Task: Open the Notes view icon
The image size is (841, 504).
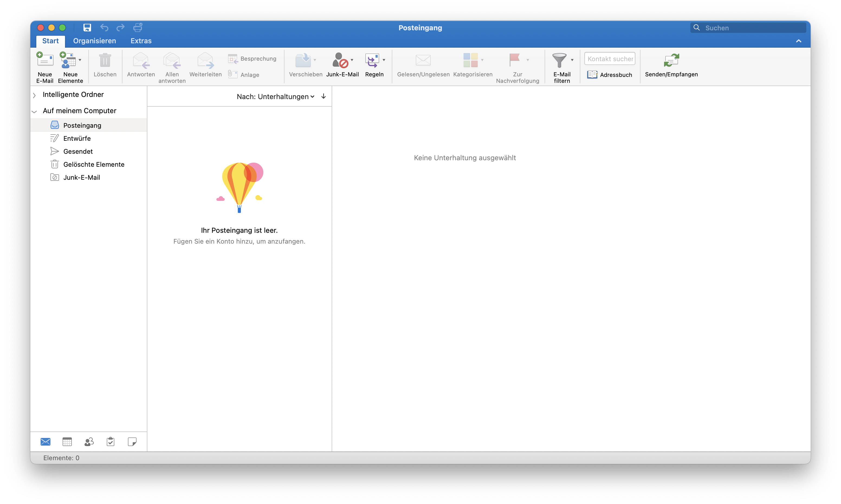Action: pos(132,441)
